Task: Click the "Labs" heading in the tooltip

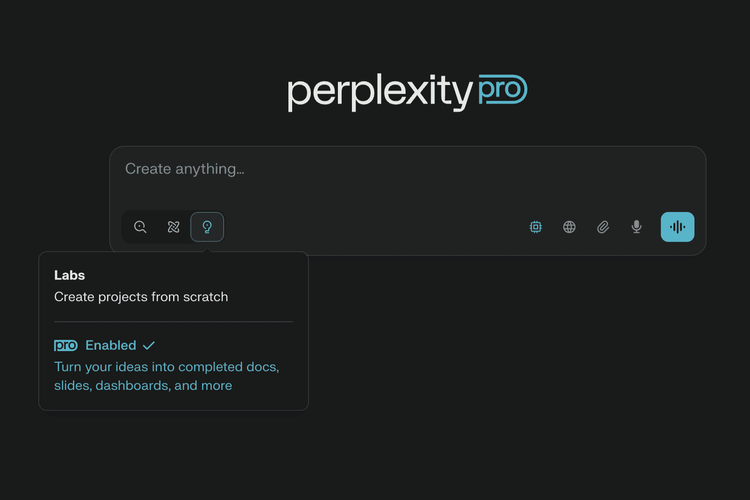Action: (69, 275)
